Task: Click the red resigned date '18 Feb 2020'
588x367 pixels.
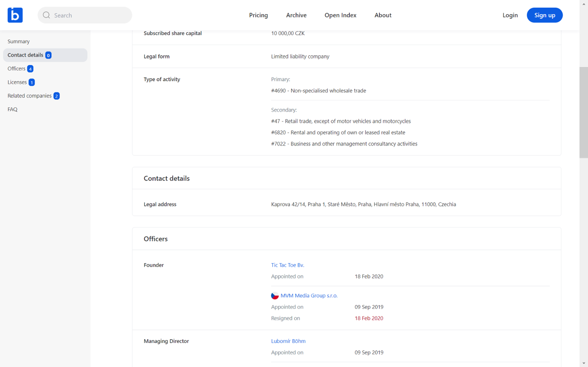Action: click(x=369, y=318)
